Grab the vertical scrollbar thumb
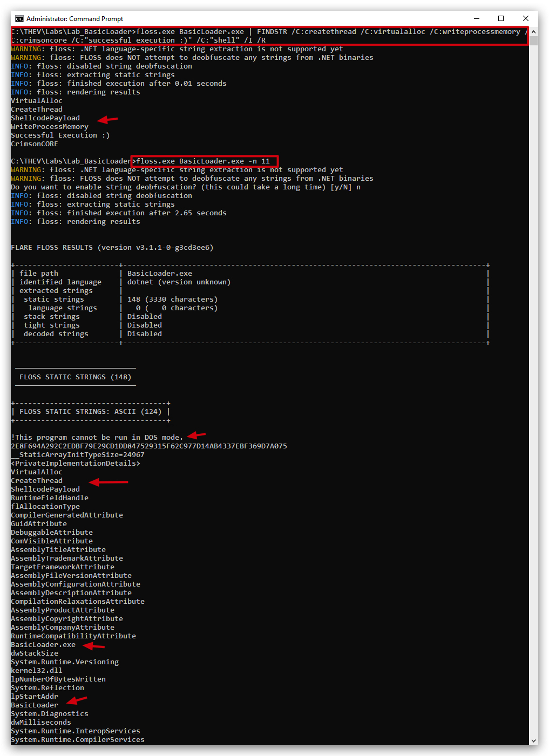Screen dimensions: 549x756 click(533, 40)
